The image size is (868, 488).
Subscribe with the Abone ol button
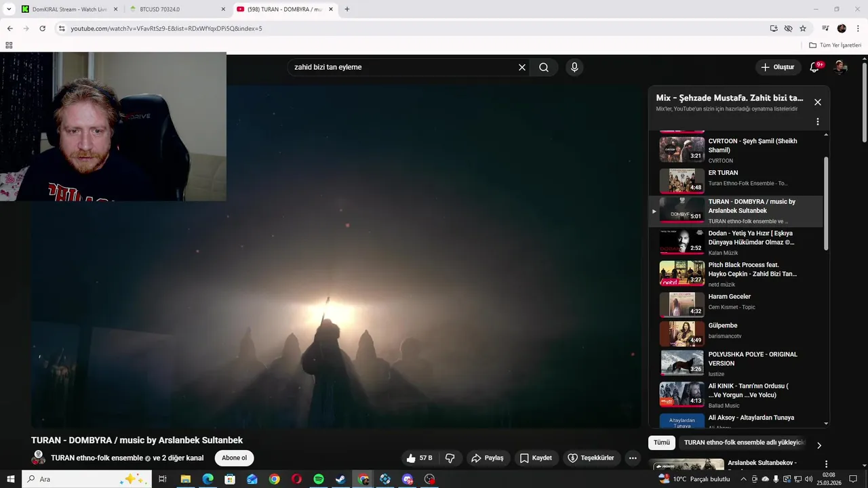(x=234, y=458)
